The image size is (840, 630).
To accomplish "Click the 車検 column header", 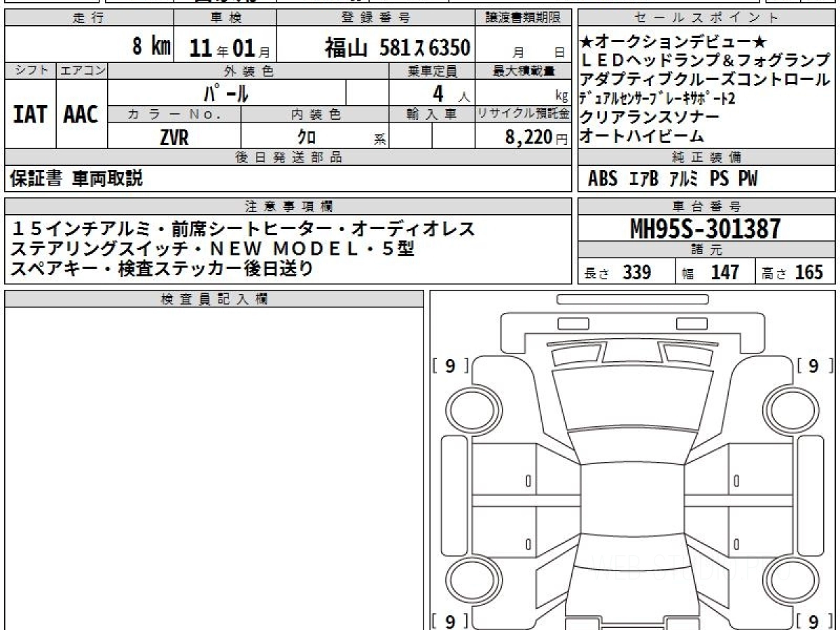I will (x=225, y=18).
